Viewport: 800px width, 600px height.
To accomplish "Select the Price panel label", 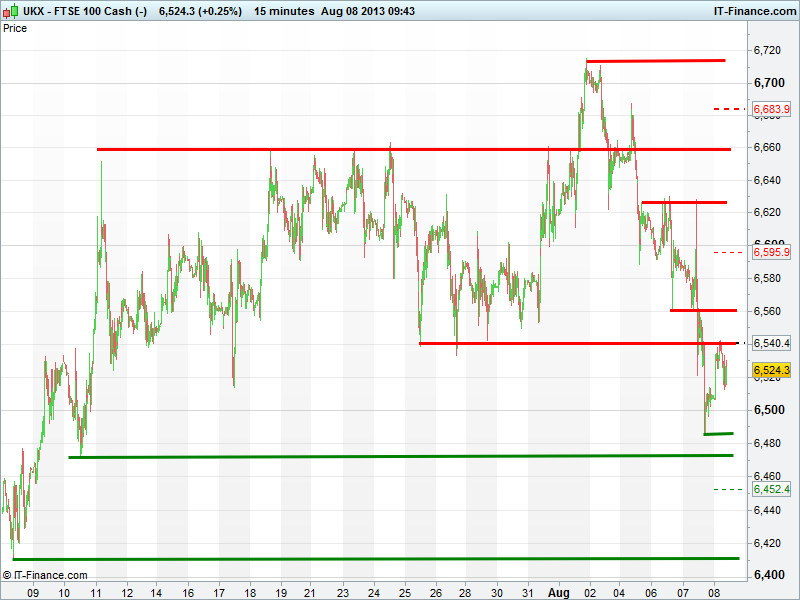I will click(15, 28).
